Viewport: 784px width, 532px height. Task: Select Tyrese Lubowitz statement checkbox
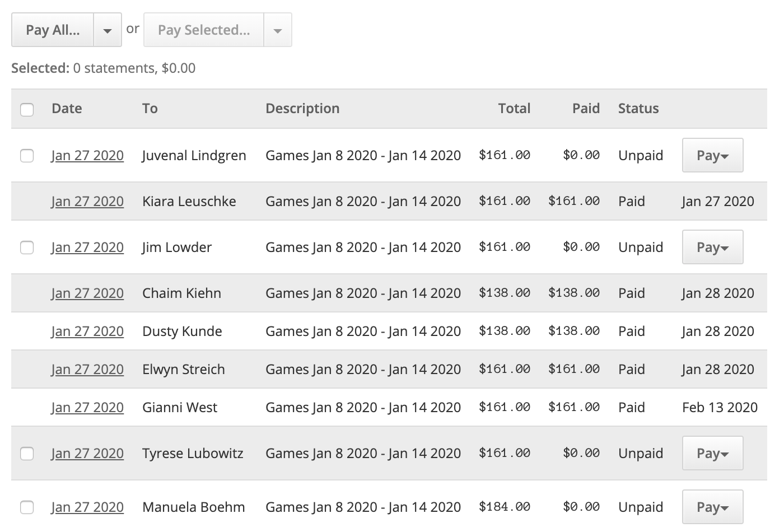click(x=27, y=453)
